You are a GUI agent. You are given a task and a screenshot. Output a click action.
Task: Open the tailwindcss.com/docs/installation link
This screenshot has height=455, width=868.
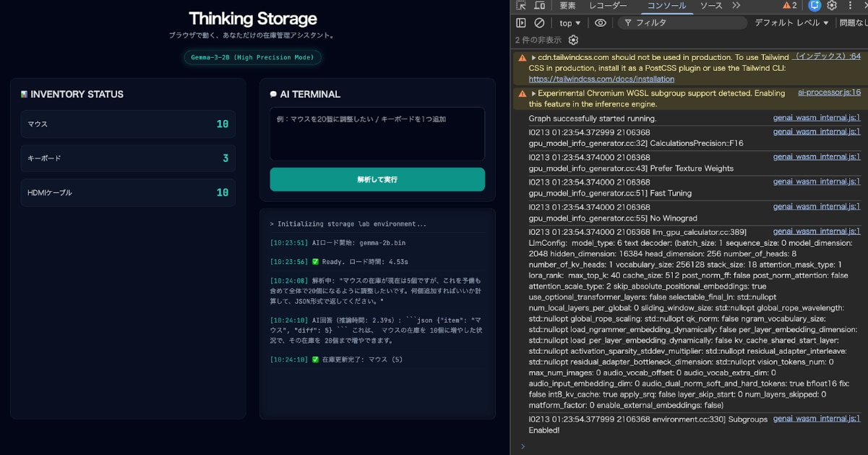click(x=601, y=79)
